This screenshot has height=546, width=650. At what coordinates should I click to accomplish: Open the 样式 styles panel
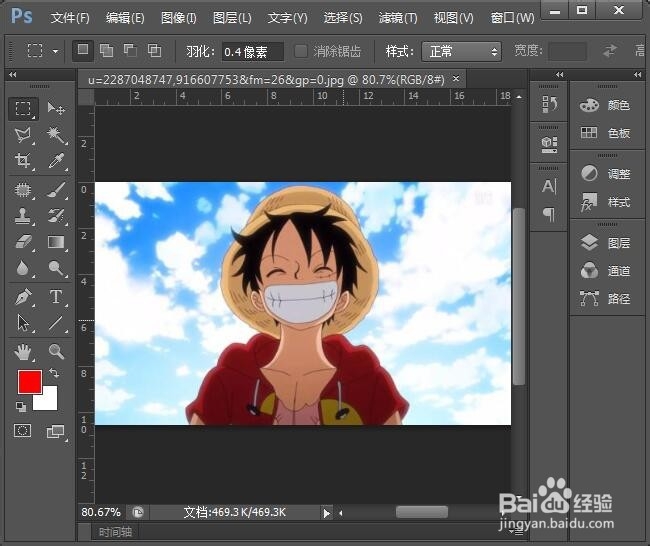605,202
